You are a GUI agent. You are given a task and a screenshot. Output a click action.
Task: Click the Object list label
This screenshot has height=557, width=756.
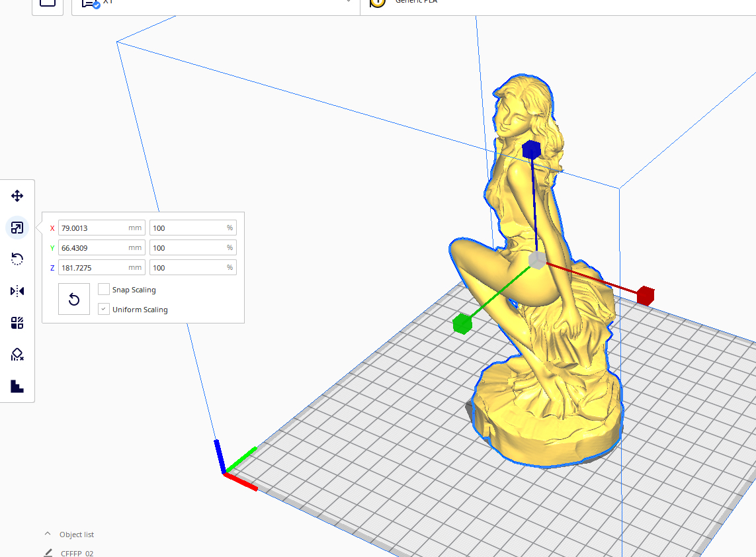pos(77,535)
